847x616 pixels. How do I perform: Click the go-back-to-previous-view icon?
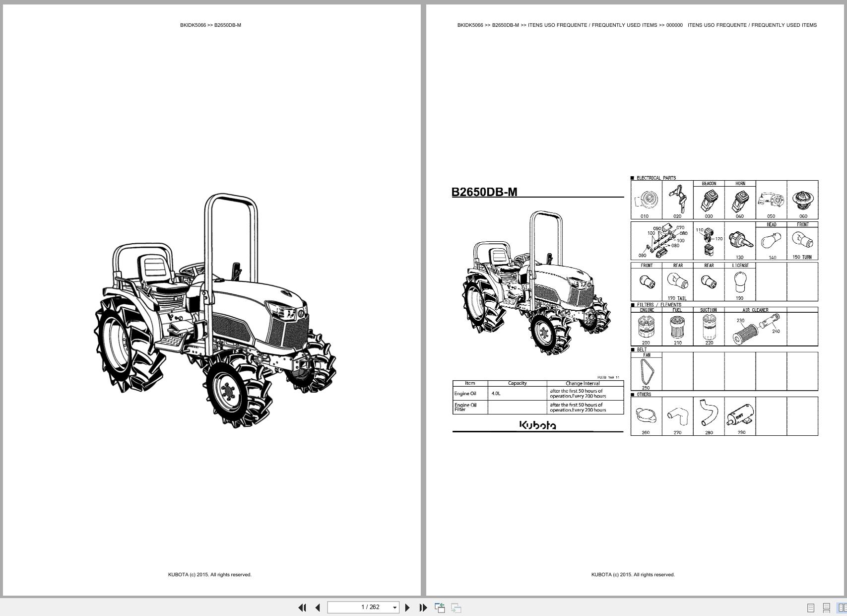point(440,608)
